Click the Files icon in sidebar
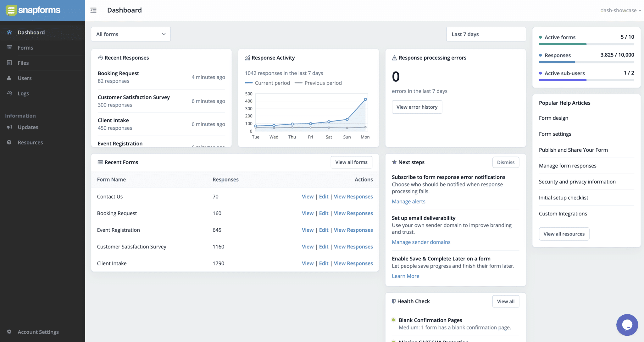This screenshot has height=342, width=644. (x=9, y=63)
